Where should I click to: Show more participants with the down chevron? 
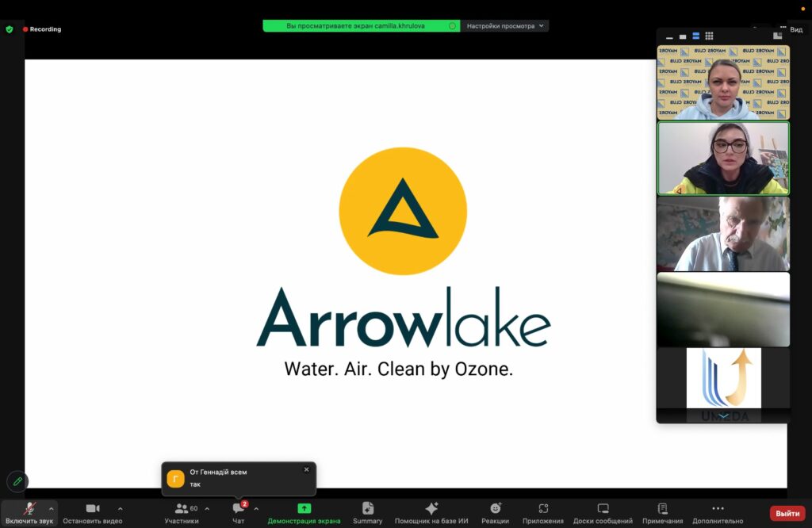[723, 415]
